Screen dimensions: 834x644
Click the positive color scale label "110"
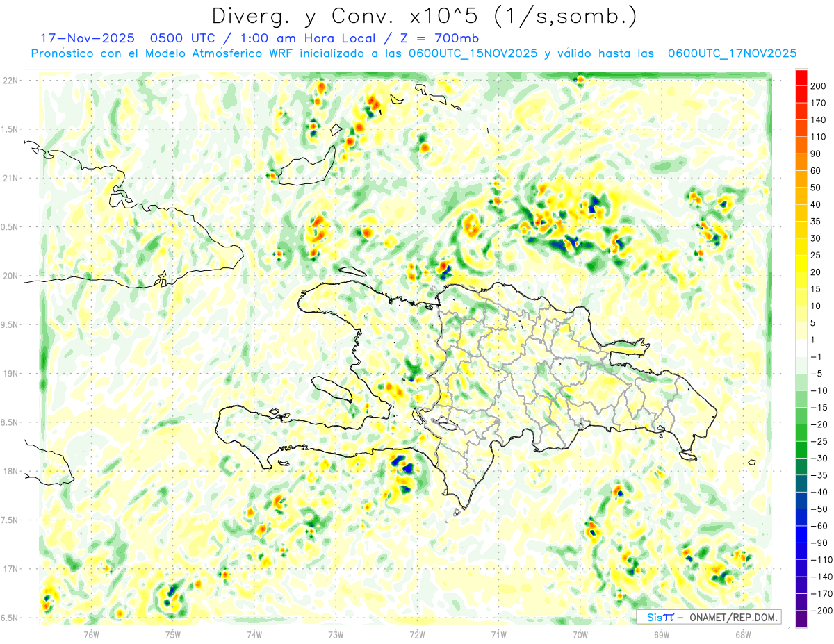819,137
